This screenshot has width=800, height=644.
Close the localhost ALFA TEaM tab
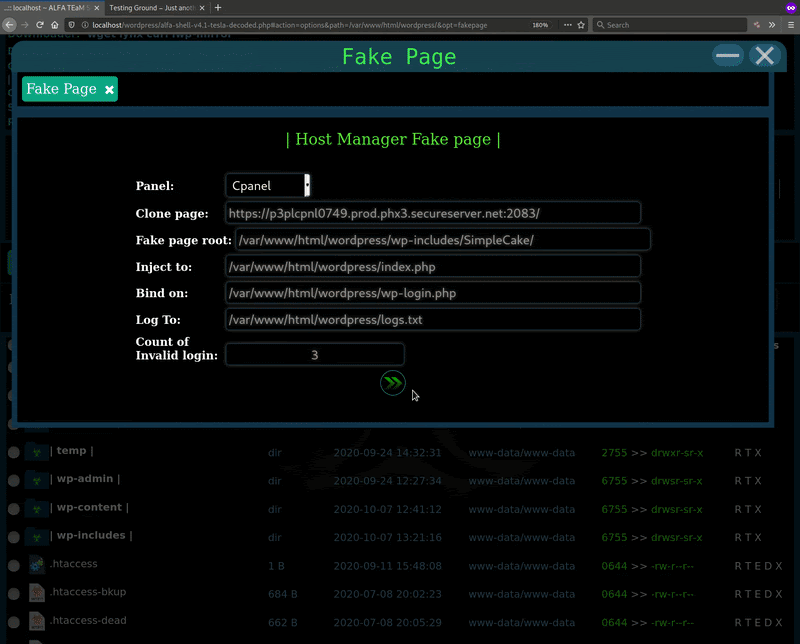[x=96, y=8]
